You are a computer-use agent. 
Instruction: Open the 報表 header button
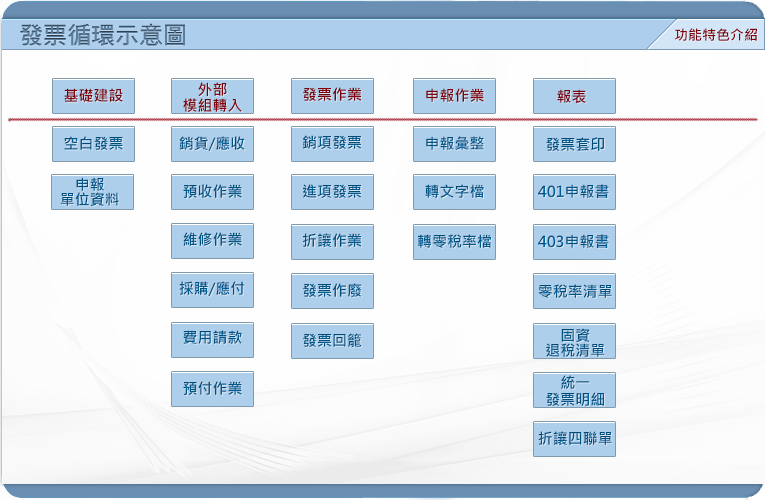tap(574, 96)
